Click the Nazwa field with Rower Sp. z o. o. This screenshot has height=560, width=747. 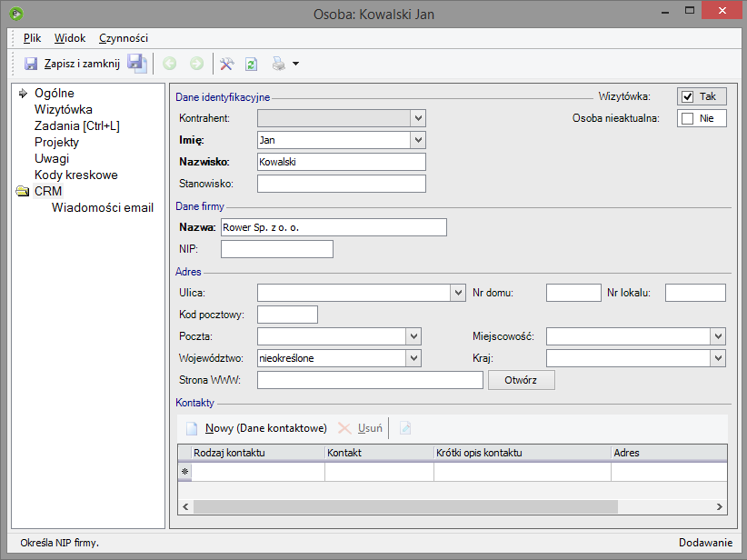[334, 227]
